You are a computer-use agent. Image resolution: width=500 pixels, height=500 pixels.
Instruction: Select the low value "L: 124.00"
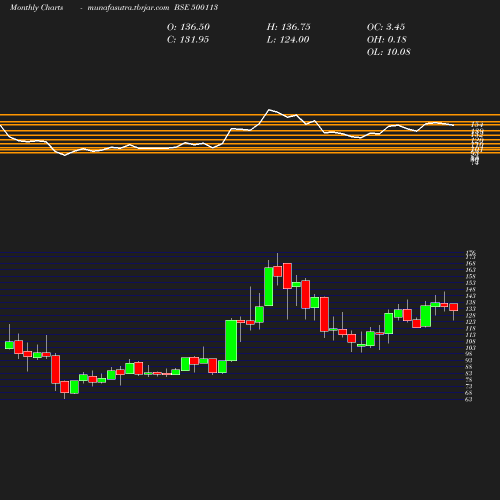pyautogui.click(x=288, y=40)
